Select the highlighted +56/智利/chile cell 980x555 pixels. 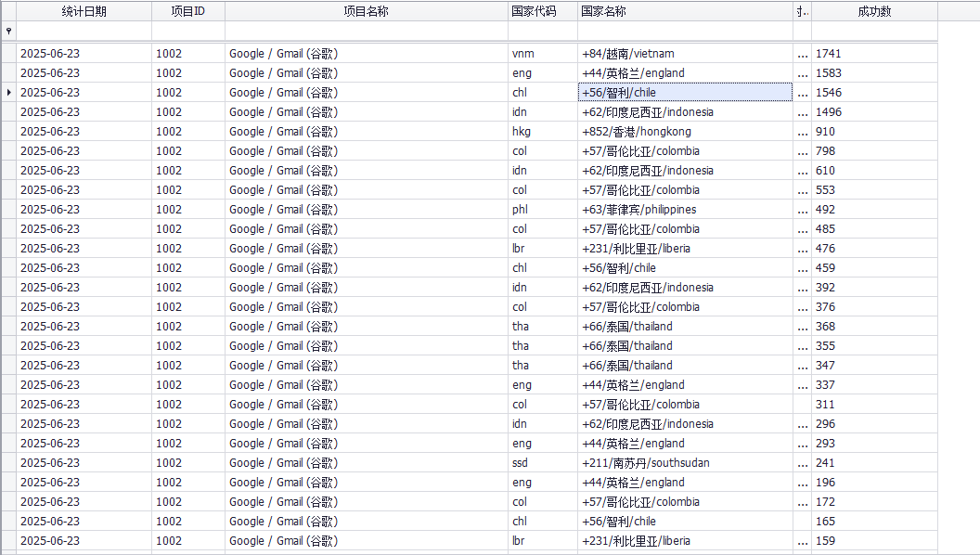(685, 93)
